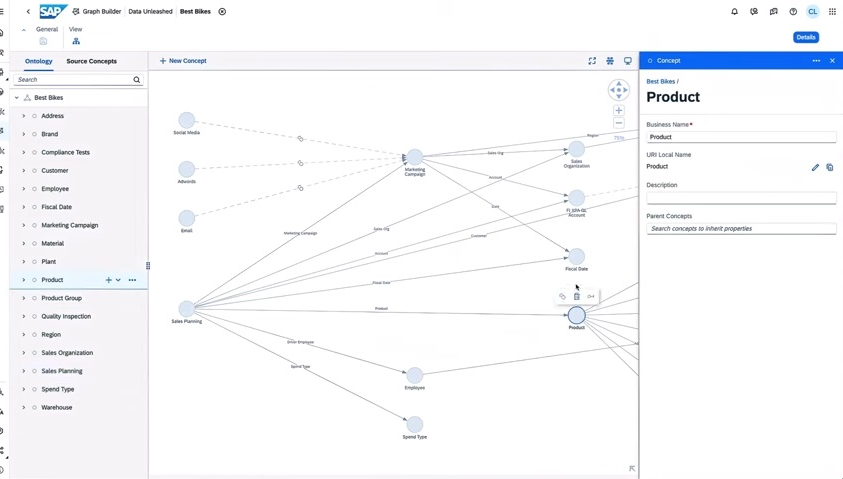Click the hierarchy view icon under View
Image resolution: width=843 pixels, height=479 pixels.
(76, 41)
